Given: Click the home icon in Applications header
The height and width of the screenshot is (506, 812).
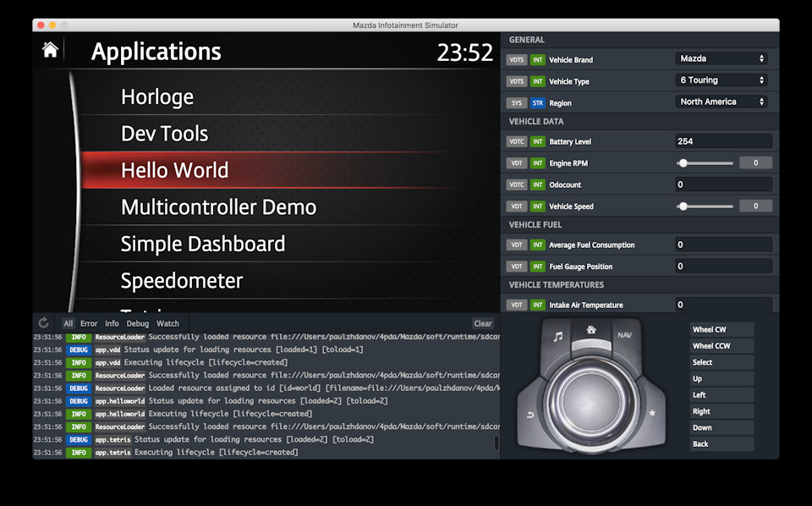Looking at the screenshot, I should click(x=50, y=50).
